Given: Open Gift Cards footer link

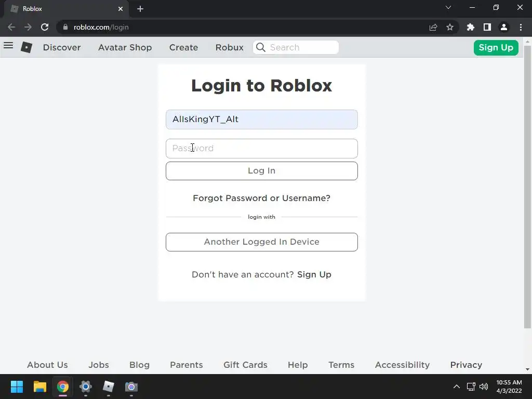Looking at the screenshot, I should [x=245, y=365].
